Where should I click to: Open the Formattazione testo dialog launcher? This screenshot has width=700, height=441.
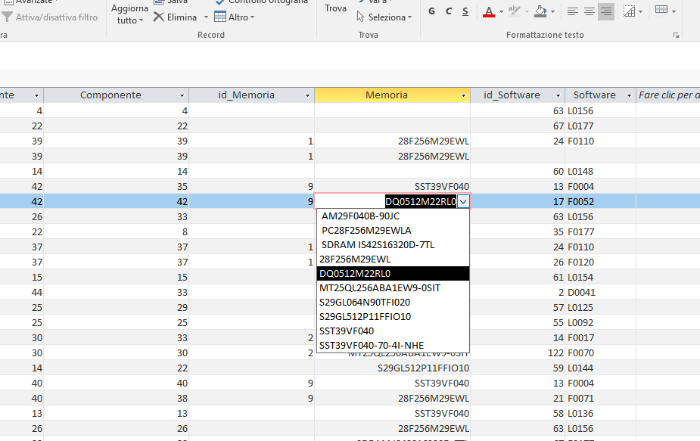676,35
